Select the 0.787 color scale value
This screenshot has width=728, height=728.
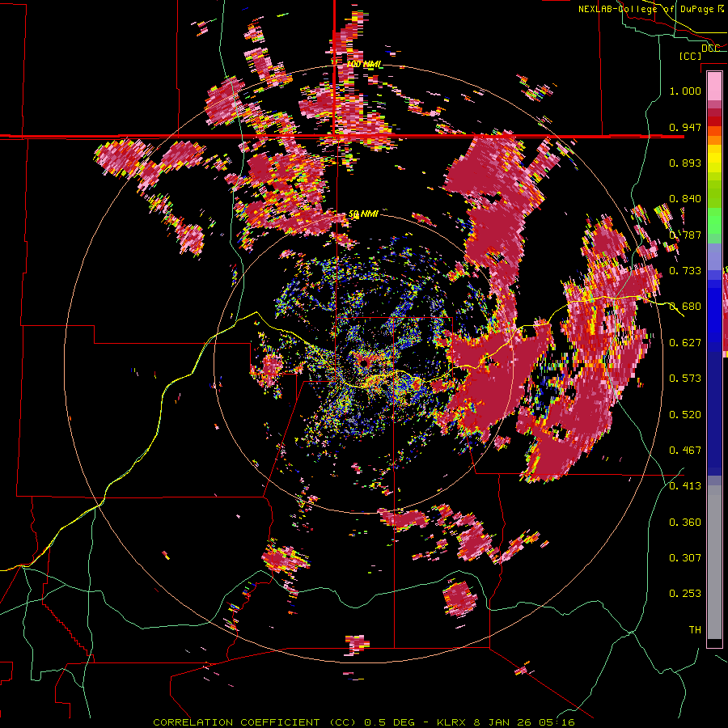pos(685,235)
